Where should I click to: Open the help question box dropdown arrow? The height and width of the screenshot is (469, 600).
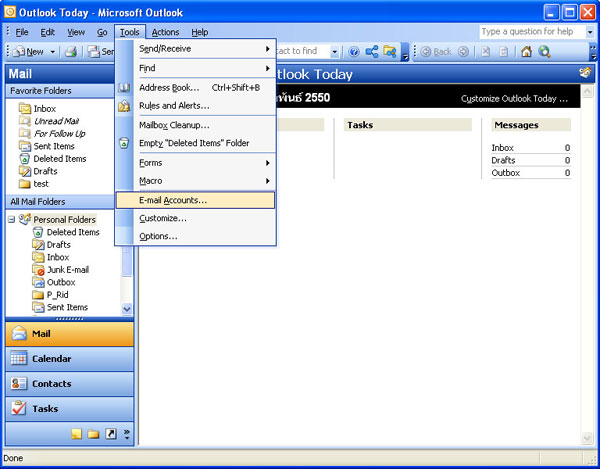590,32
